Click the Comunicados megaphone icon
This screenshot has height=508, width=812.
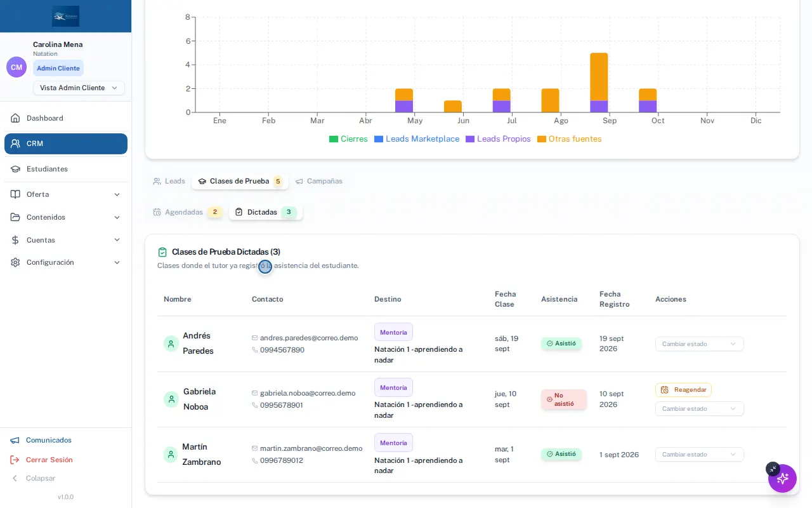[x=15, y=440]
